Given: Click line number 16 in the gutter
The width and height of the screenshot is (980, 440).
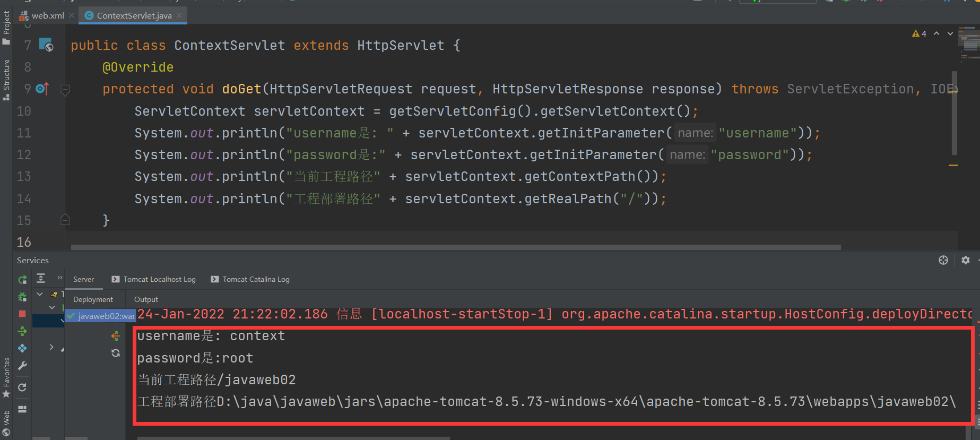Looking at the screenshot, I should 24,242.
